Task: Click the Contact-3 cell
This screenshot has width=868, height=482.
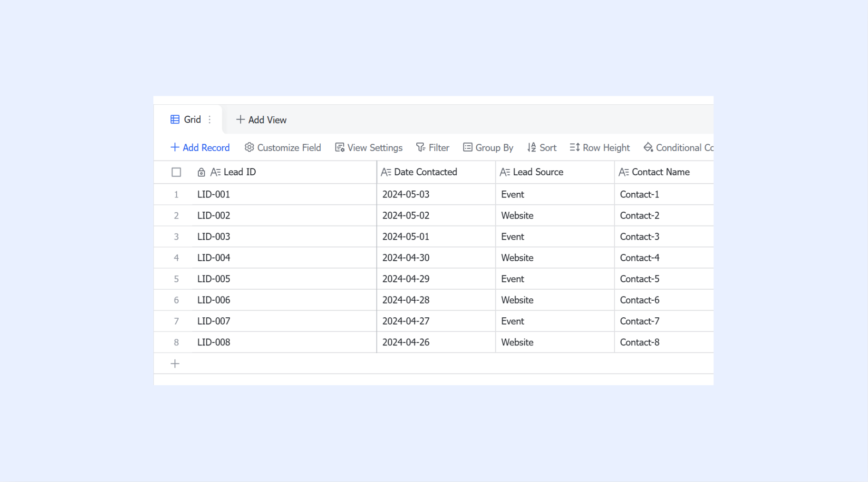Action: (x=664, y=237)
